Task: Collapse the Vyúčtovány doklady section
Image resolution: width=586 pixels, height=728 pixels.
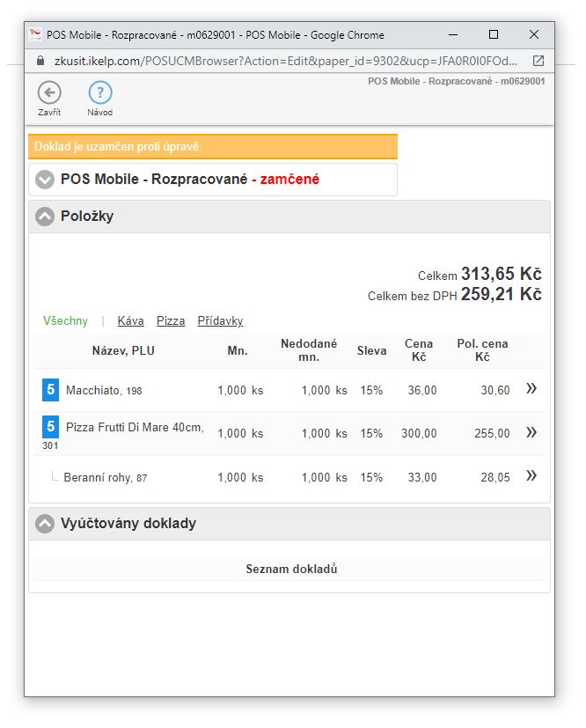Action: 45,524
